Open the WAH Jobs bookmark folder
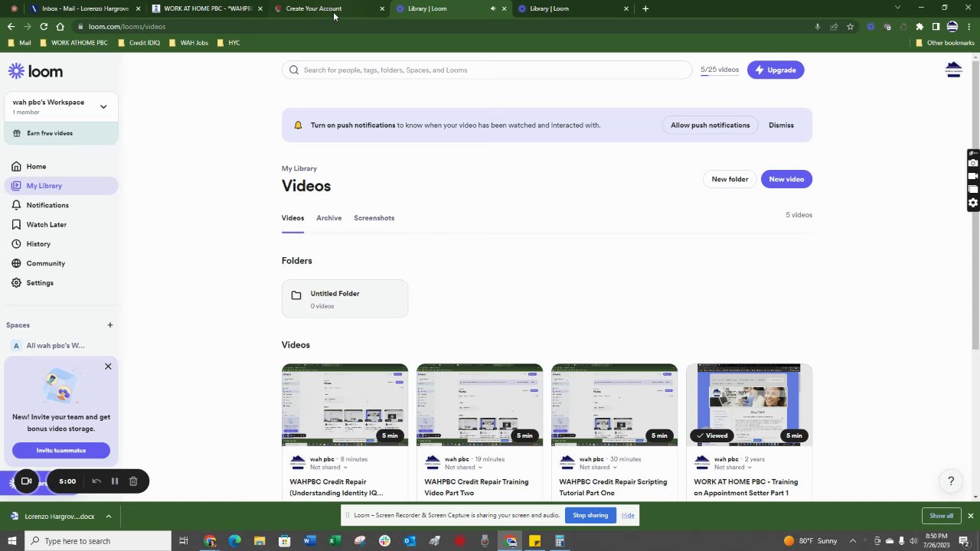 (x=188, y=43)
